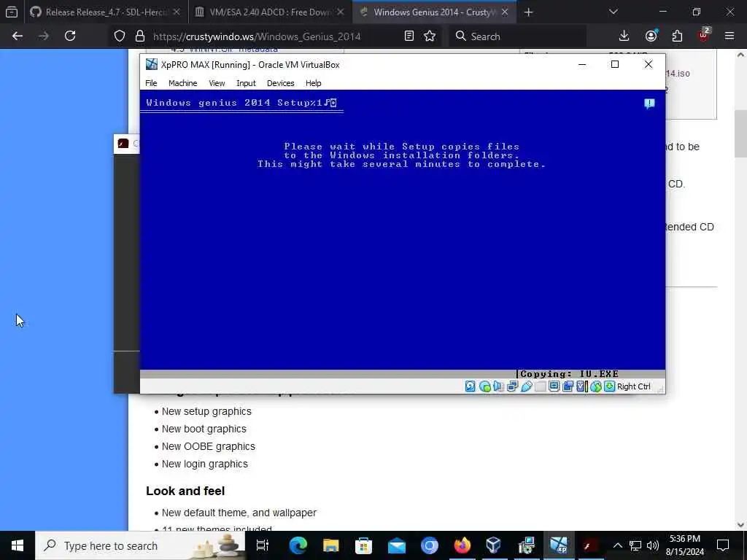The width and height of the screenshot is (747, 560).
Task: Click the "Look and feel" heading
Action: pos(185,491)
